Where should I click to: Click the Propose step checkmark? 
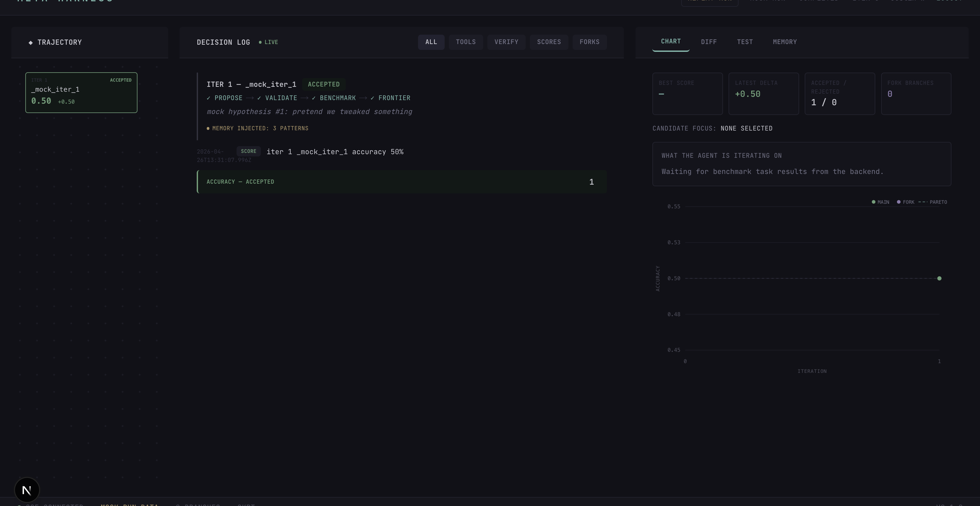click(x=208, y=98)
